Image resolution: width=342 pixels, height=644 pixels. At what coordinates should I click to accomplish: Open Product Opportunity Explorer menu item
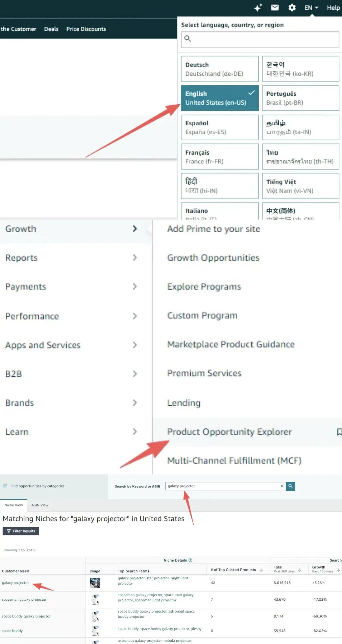coord(229,432)
